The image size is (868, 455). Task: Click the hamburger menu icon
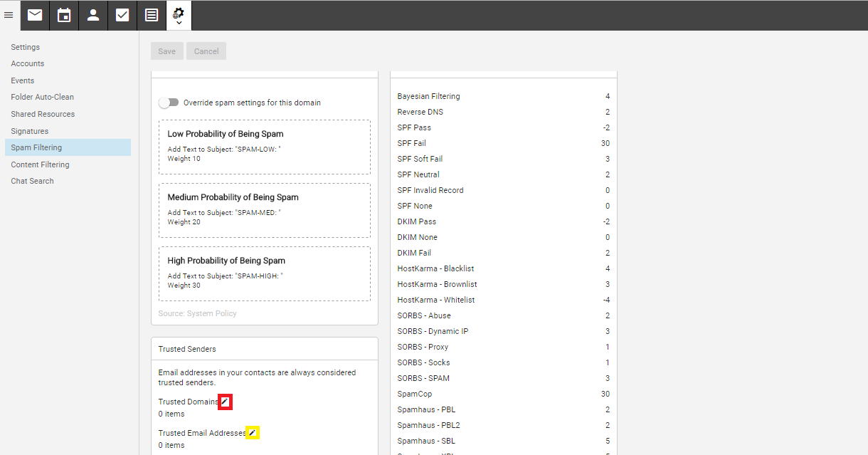click(9, 15)
